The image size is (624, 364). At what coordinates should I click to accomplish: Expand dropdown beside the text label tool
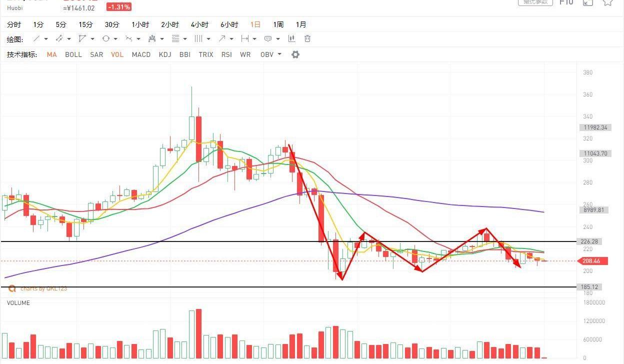tap(277, 39)
